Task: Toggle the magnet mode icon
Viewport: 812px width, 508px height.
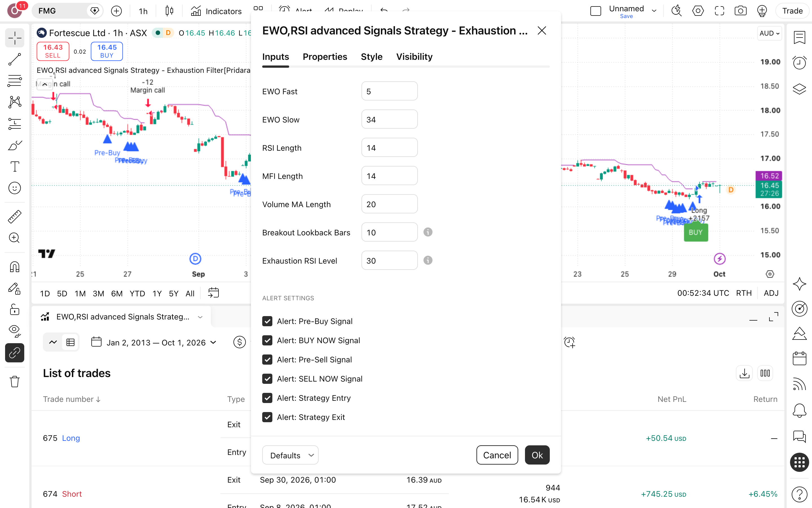Action: (x=14, y=267)
